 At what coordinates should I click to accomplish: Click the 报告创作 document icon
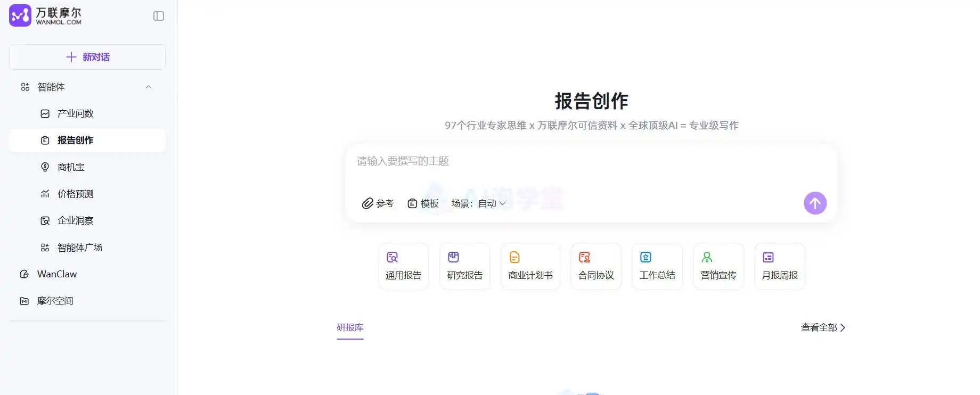(x=45, y=140)
